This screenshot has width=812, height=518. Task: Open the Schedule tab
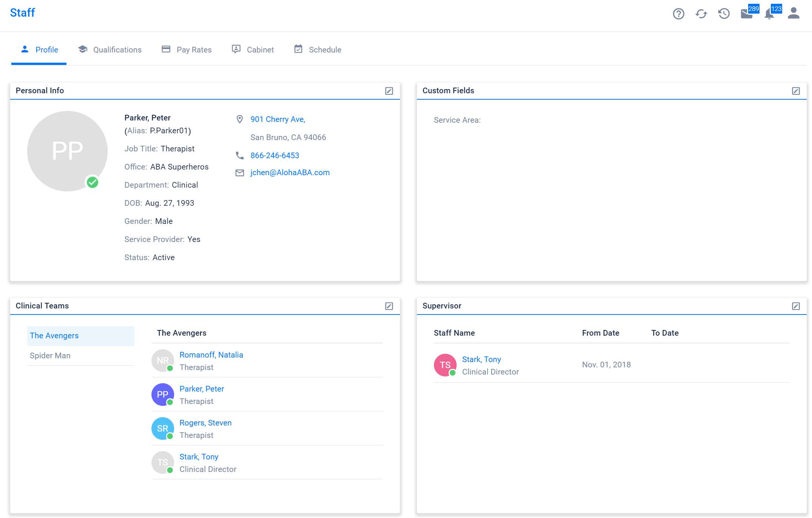point(318,50)
